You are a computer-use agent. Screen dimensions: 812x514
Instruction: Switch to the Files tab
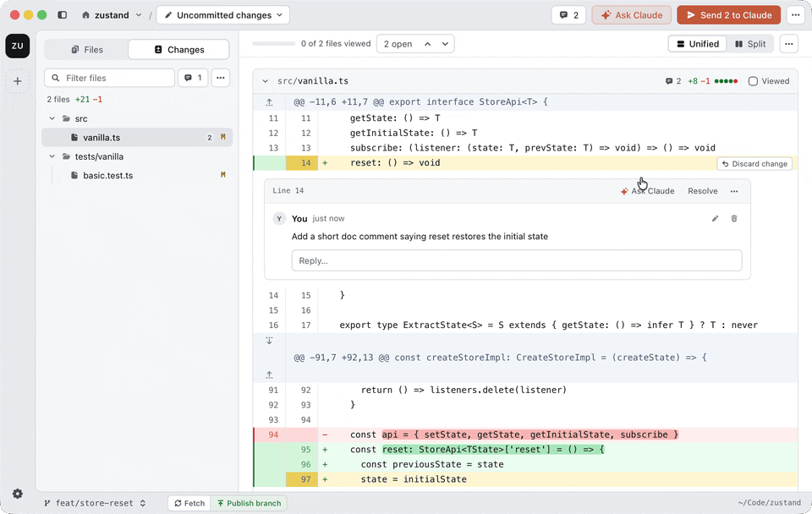click(x=87, y=50)
